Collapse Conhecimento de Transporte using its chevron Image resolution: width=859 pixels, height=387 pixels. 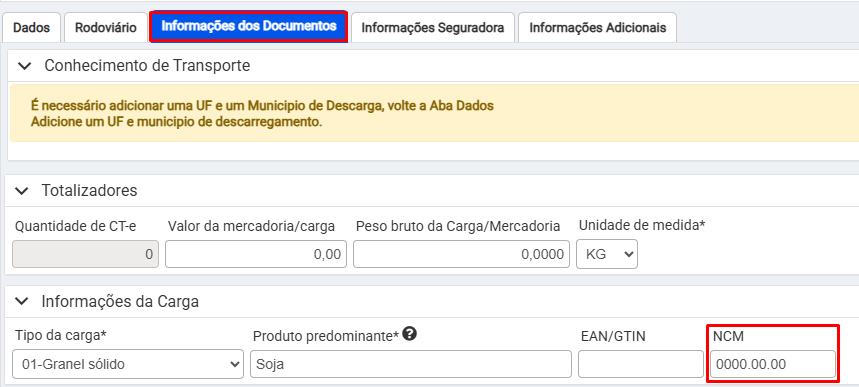[25, 66]
